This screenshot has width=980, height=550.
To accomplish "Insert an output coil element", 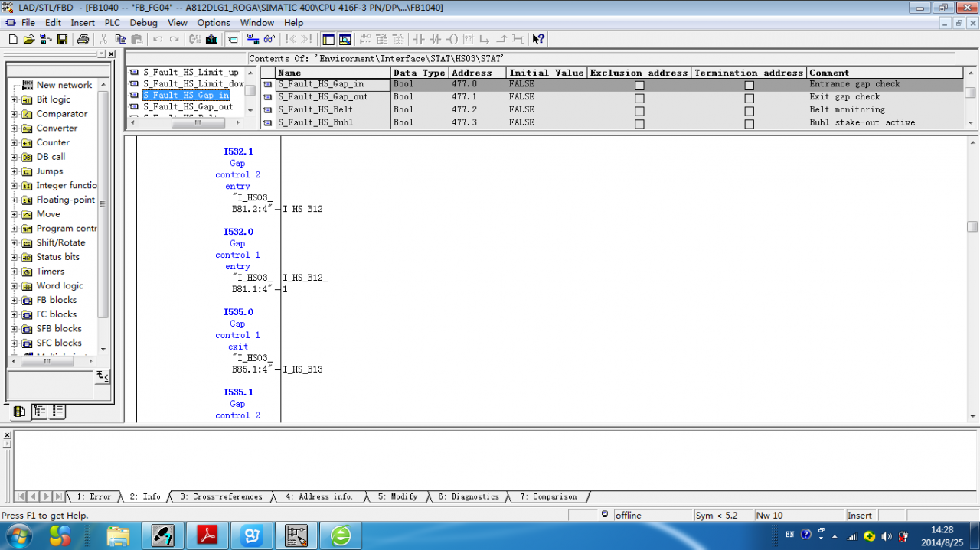I will pyautogui.click(x=452, y=39).
